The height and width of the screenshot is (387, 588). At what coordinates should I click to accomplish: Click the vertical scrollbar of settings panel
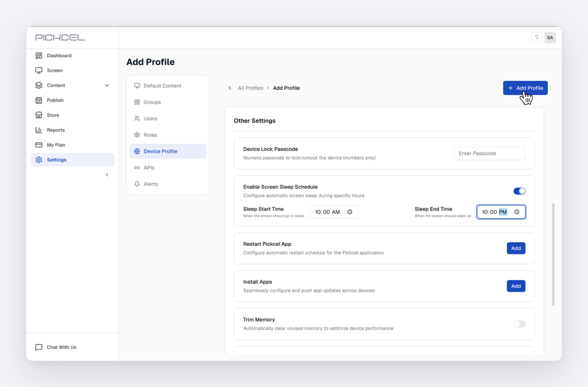[553, 254]
